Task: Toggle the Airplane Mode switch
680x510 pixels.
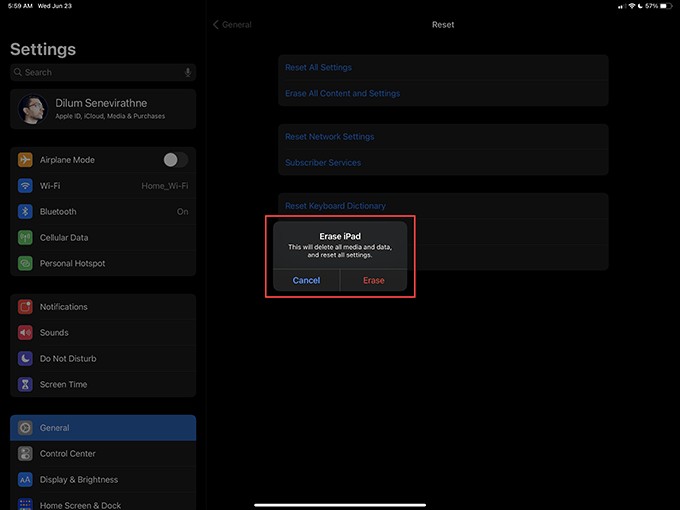Action: (175, 160)
